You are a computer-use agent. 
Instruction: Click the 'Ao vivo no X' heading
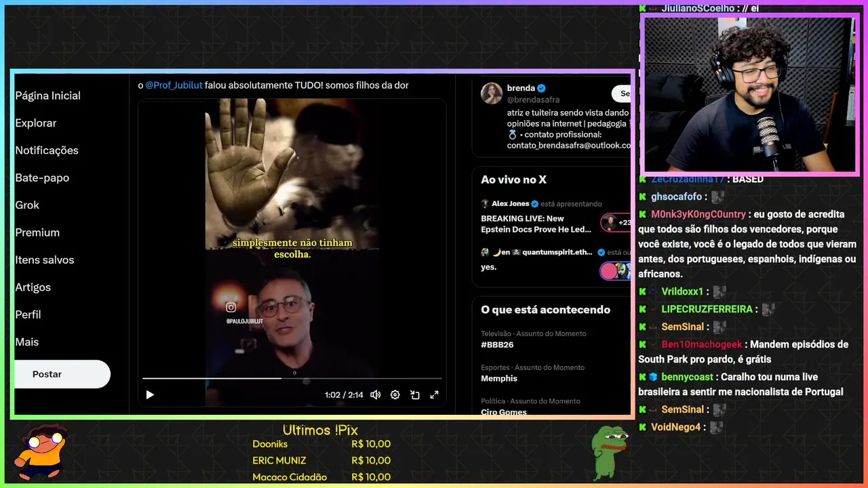513,180
